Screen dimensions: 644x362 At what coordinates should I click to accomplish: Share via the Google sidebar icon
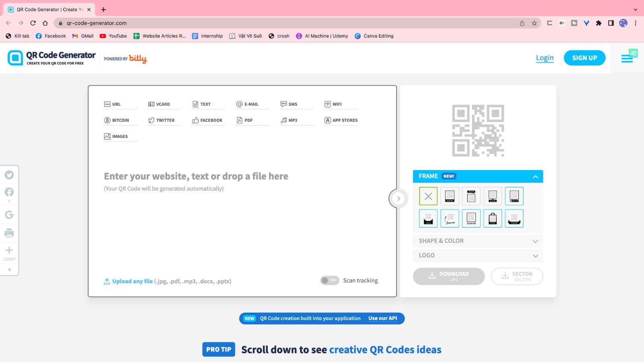(9, 215)
